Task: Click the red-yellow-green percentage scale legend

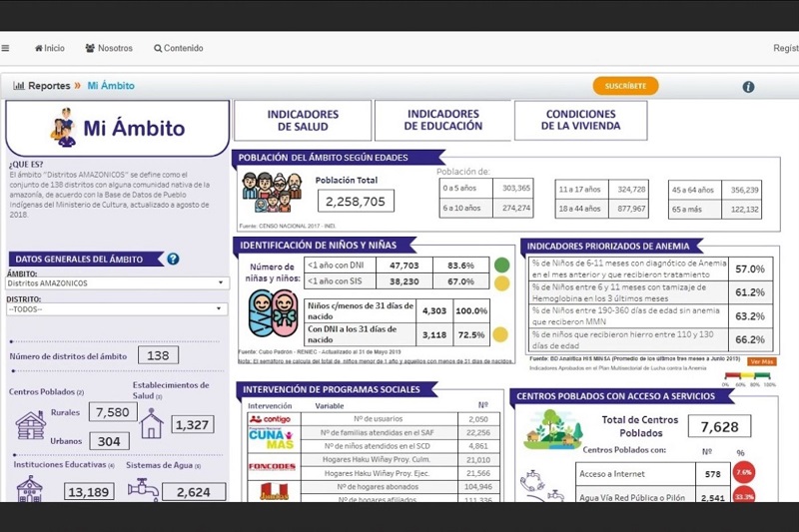Action: 748,379
